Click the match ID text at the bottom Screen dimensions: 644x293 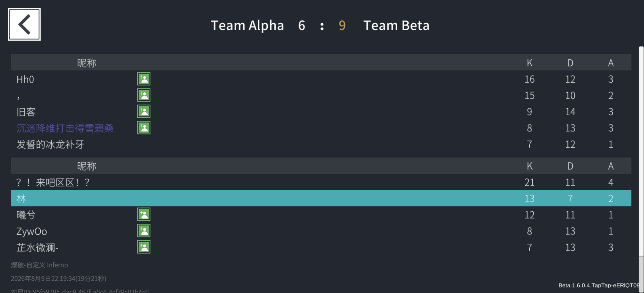click(x=80, y=291)
